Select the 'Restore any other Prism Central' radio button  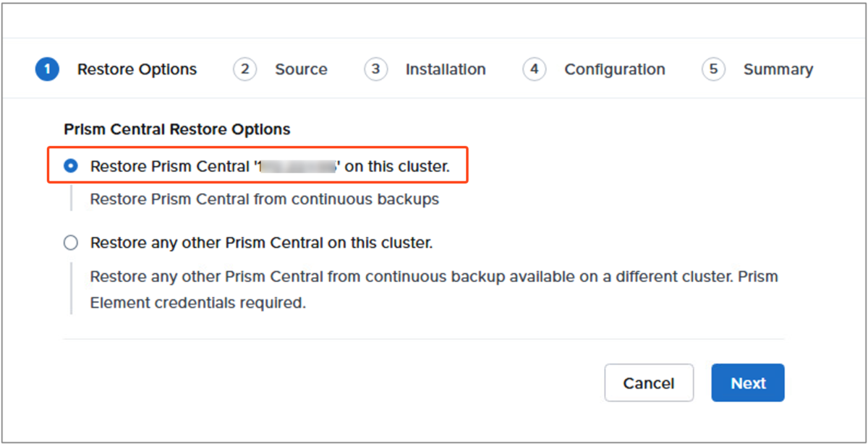(x=70, y=243)
